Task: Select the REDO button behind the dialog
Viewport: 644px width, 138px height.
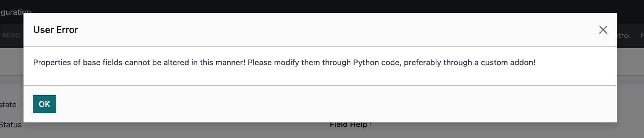Action: (x=11, y=35)
